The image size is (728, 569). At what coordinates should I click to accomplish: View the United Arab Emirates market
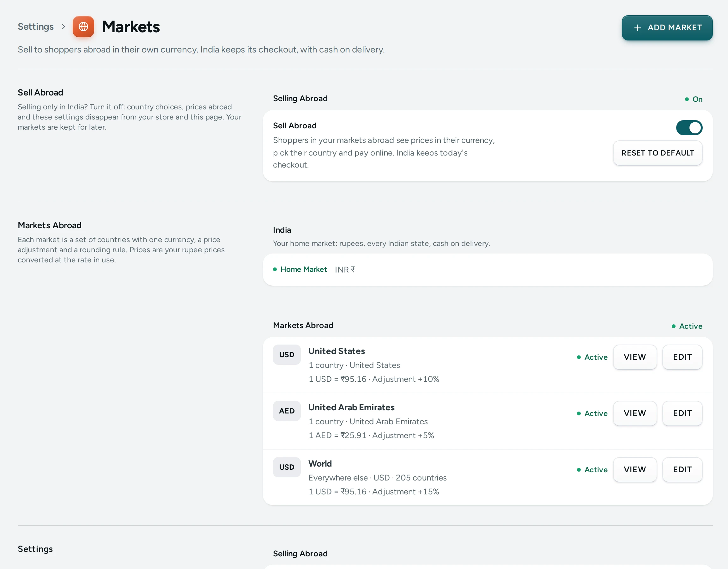[635, 413]
